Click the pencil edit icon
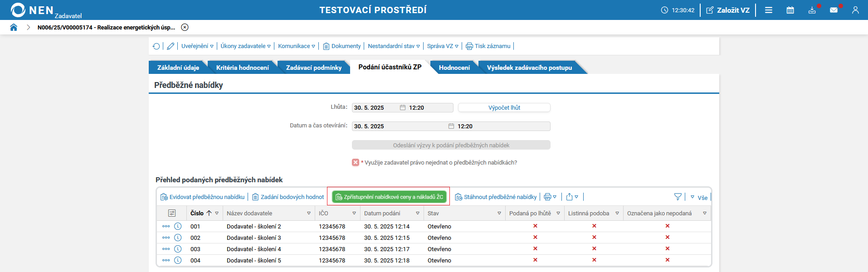Screen dimensions: 868x272 tap(171, 46)
